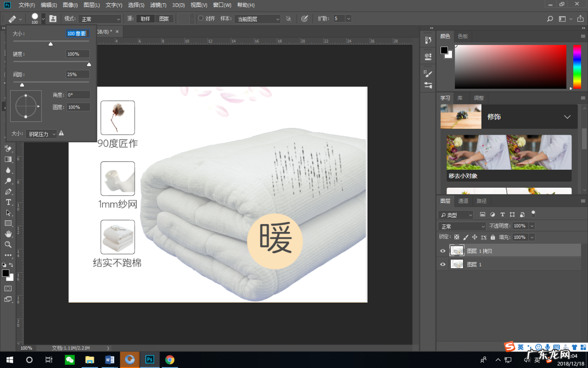Select the Hand tool

pyautogui.click(x=8, y=234)
